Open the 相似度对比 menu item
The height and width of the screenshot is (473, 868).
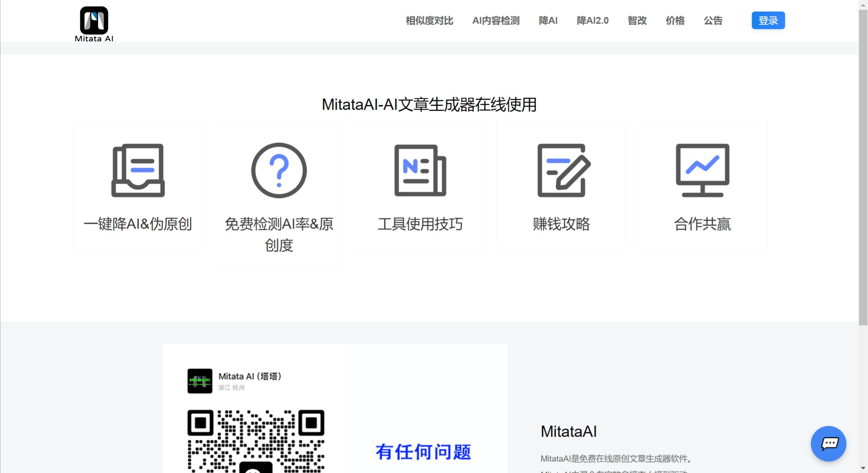[x=429, y=21]
